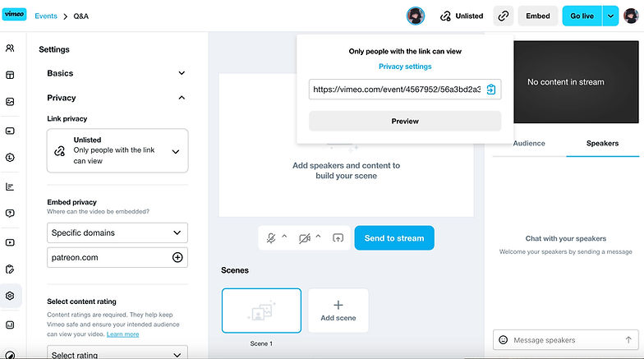This screenshot has height=359, width=644.
Task: Click the Preview button
Action: (405, 121)
